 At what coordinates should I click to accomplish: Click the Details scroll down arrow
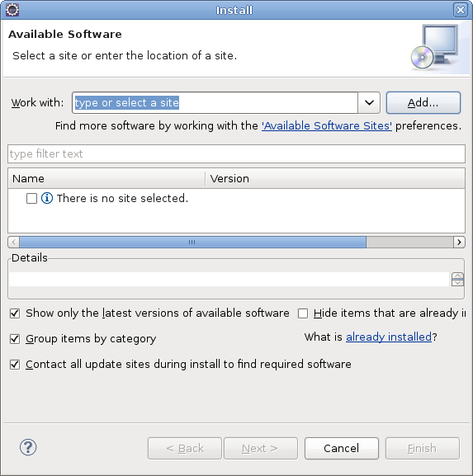457,283
